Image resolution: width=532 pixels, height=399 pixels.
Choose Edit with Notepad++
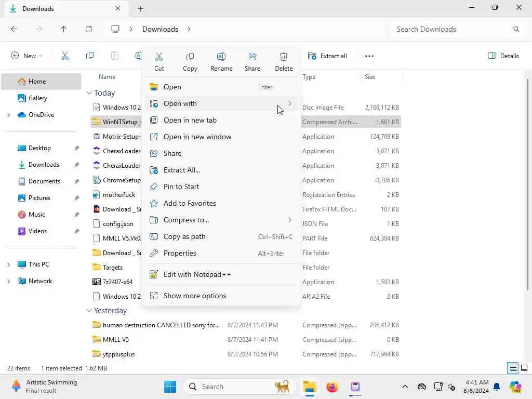pos(222,274)
